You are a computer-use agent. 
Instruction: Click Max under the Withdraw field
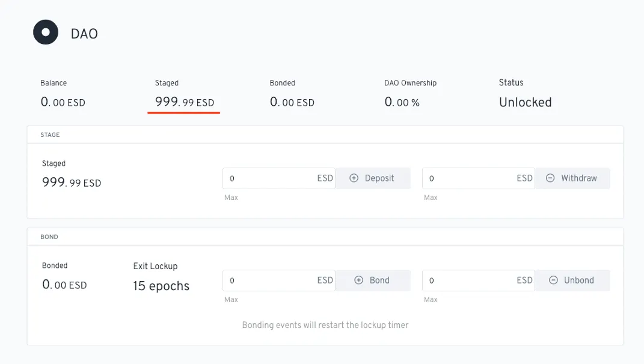(431, 198)
